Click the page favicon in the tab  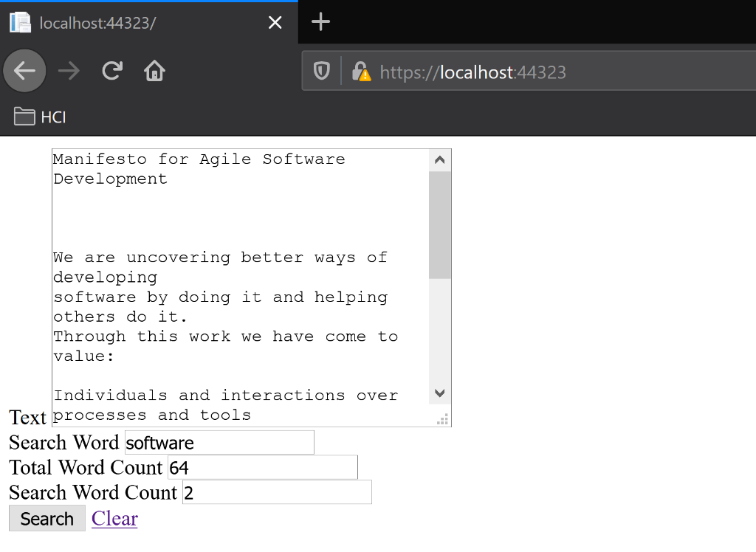point(20,23)
